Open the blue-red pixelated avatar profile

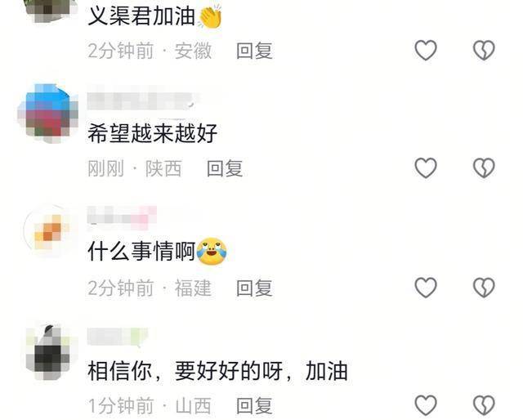[48, 114]
